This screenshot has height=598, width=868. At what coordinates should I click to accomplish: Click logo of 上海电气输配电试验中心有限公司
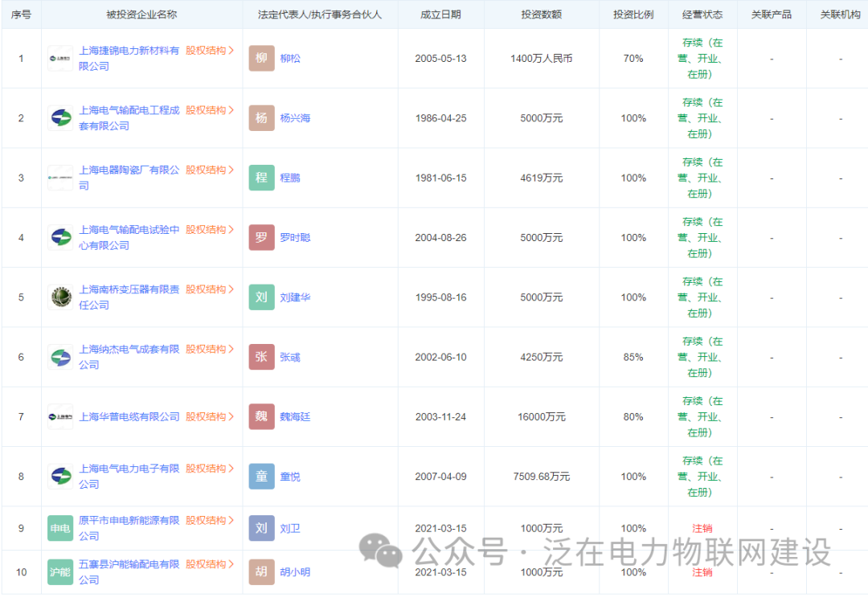click(x=60, y=238)
